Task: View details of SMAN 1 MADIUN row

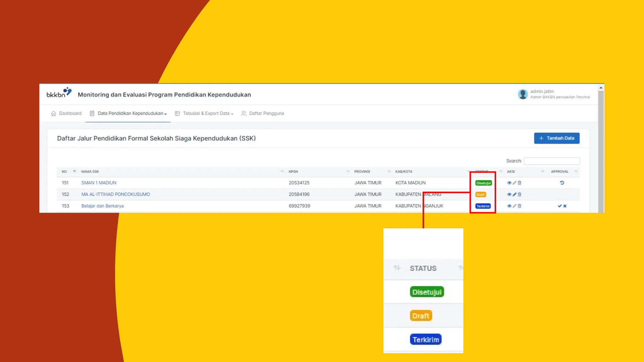Action: point(509,183)
